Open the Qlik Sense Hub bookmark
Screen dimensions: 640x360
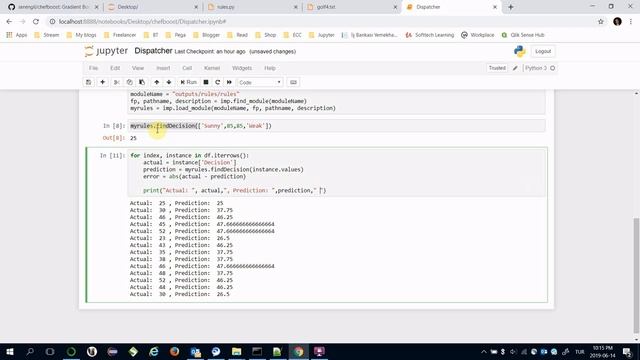523,35
